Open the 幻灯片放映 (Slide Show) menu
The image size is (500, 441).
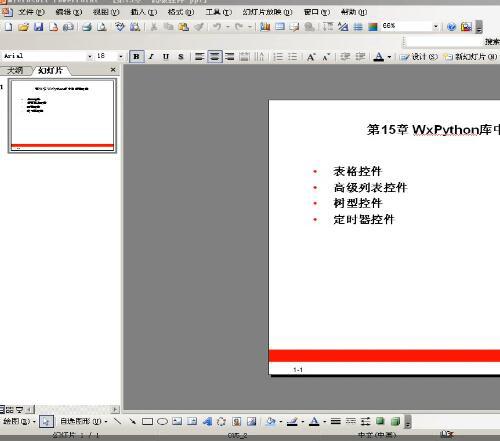267,12
